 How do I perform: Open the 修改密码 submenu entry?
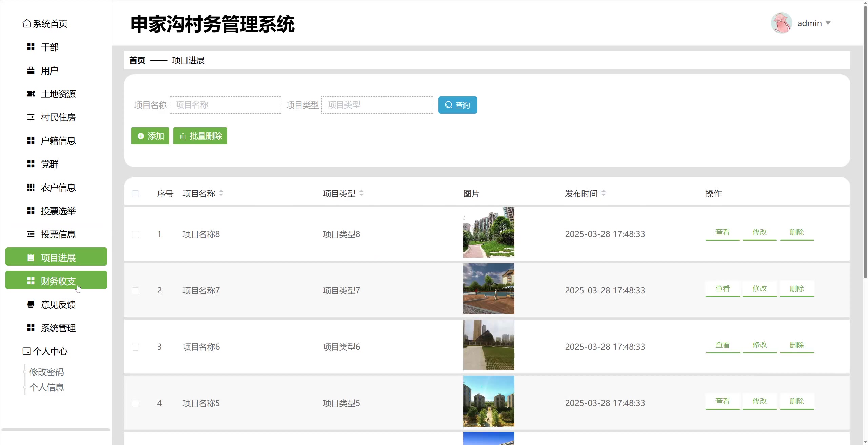click(x=46, y=372)
